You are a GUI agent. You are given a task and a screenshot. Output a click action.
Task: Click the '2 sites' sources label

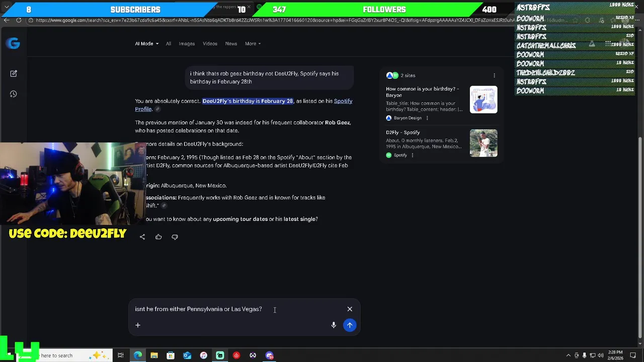point(408,75)
